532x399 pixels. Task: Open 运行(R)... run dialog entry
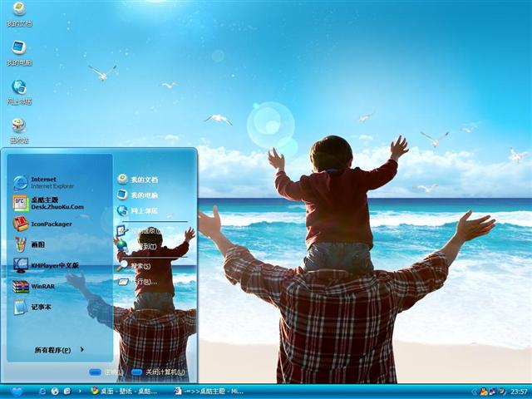coord(137,282)
